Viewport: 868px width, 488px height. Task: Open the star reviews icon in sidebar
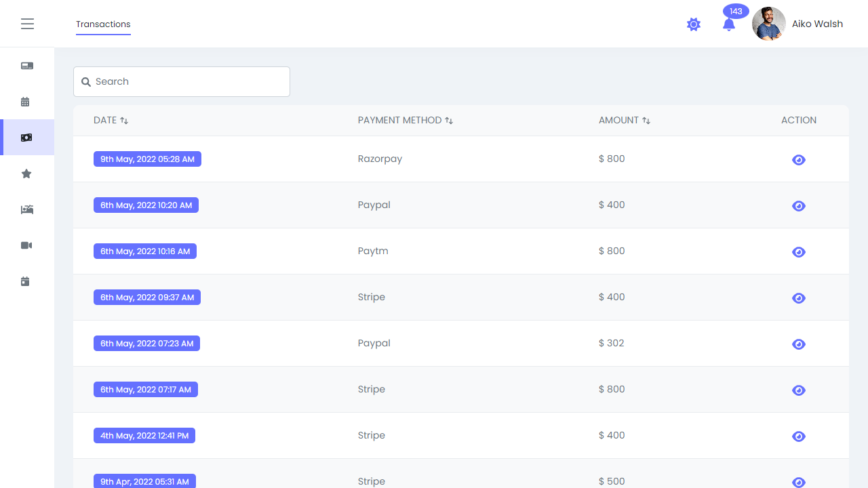(26, 174)
